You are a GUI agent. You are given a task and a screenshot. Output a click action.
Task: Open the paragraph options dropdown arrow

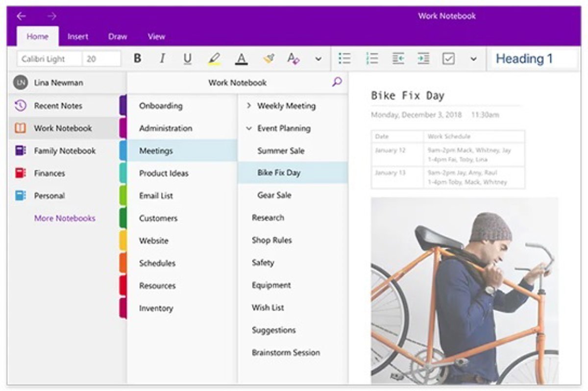pos(473,59)
